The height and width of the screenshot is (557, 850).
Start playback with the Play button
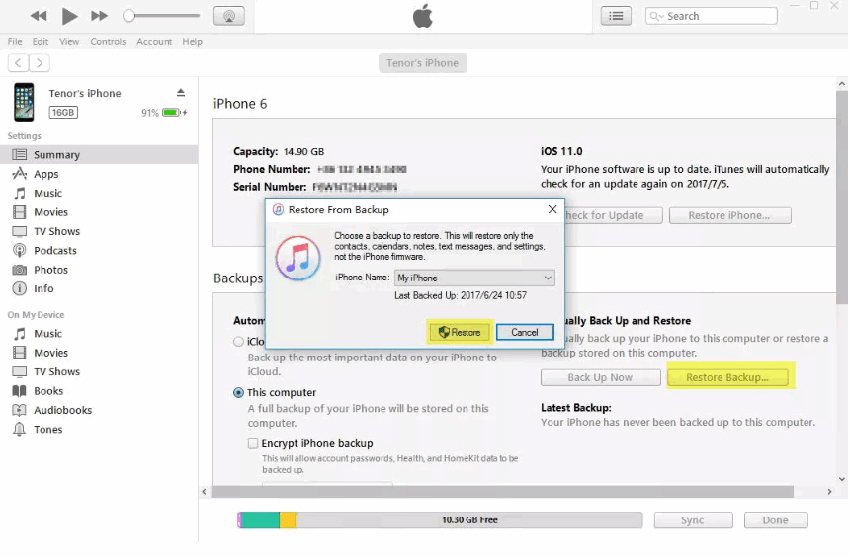(x=69, y=16)
